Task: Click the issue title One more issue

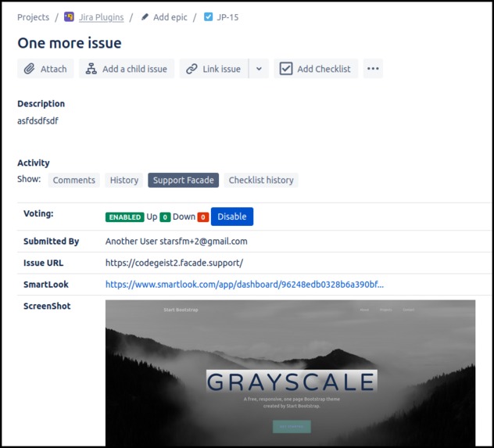Action: [x=70, y=43]
